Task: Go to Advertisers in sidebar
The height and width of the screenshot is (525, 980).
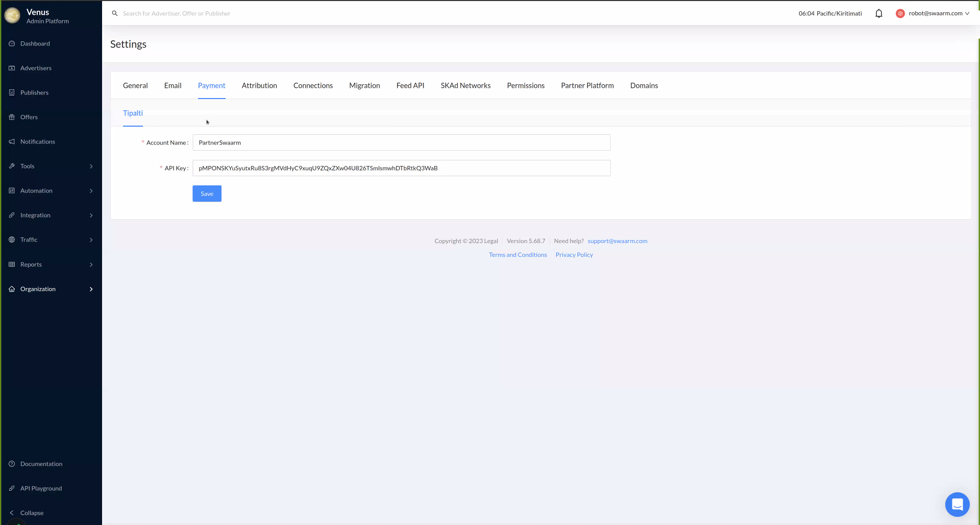Action: [x=36, y=68]
